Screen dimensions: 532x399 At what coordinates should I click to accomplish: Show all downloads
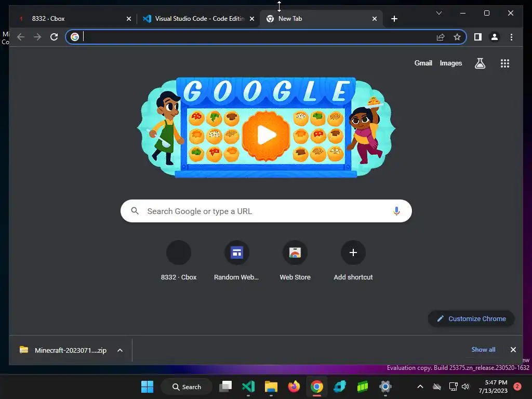pos(483,350)
